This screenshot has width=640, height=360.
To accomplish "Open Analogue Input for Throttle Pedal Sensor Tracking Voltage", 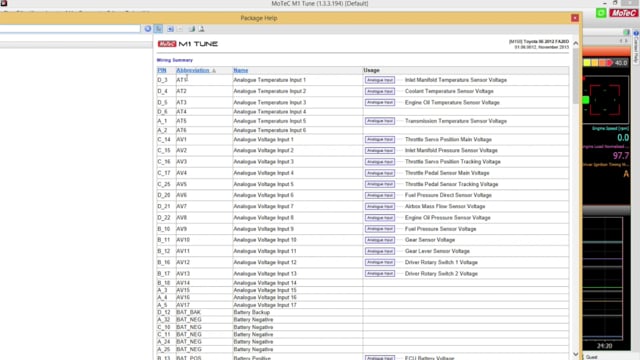I will click(x=380, y=184).
